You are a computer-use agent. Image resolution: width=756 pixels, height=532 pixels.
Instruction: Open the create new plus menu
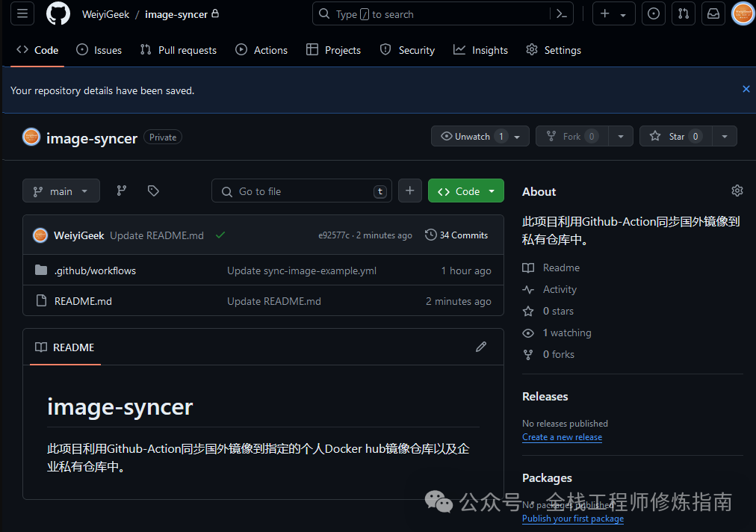click(613, 14)
